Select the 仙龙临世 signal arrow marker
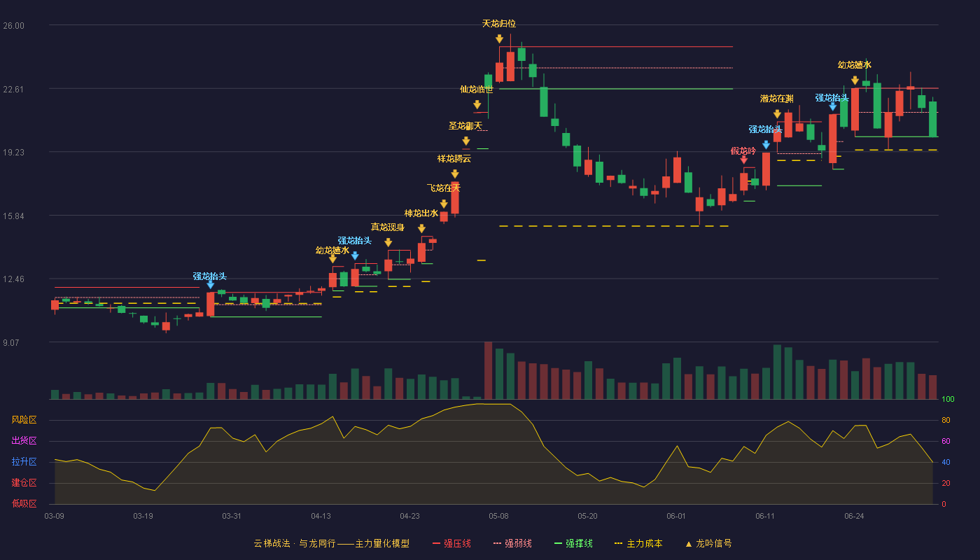The width and height of the screenshot is (980, 560). click(x=477, y=105)
